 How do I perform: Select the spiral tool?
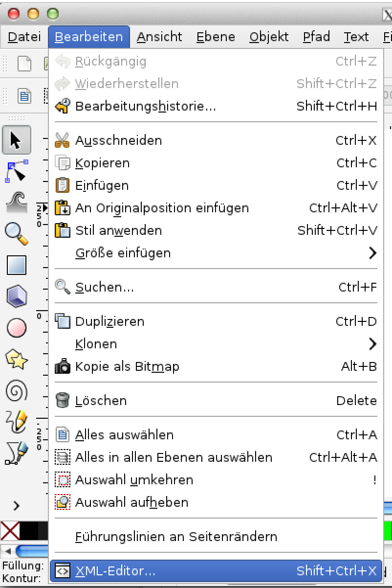coord(16,390)
